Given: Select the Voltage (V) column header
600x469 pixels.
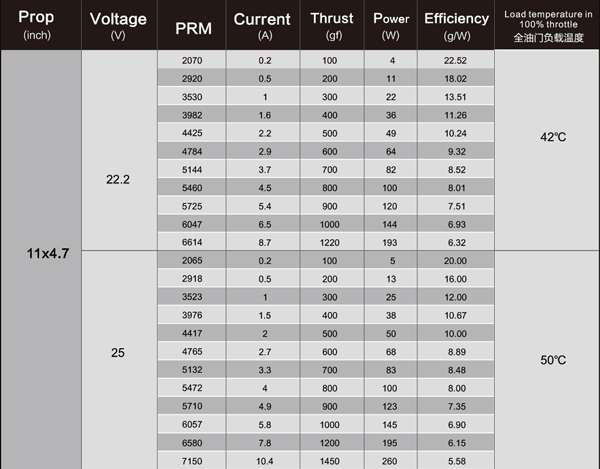Looking at the screenshot, I should pos(117,25).
